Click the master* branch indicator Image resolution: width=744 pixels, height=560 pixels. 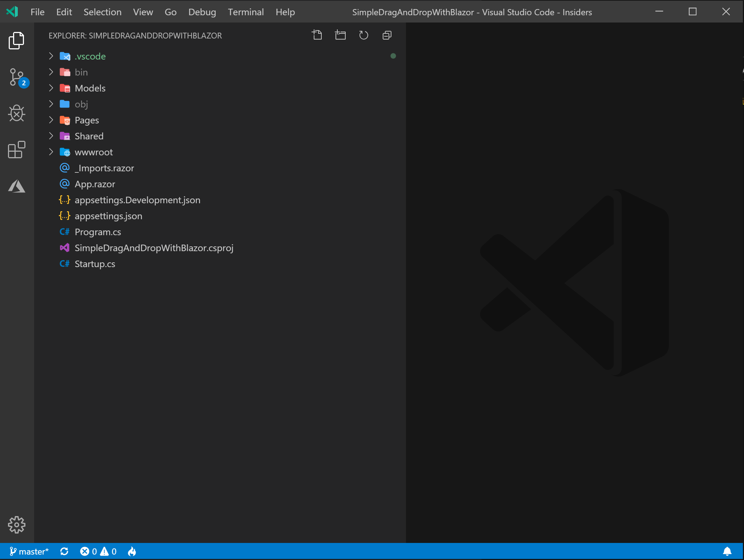[29, 551]
